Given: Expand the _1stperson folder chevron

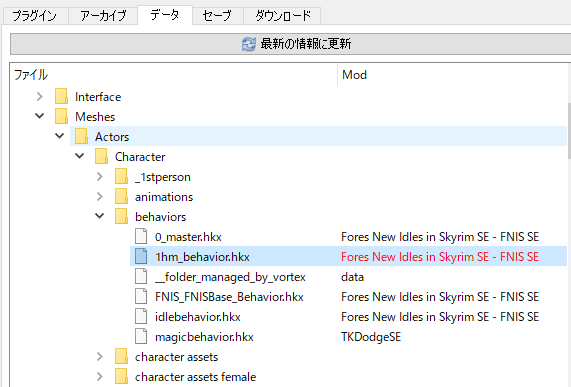Looking at the screenshot, I should (x=99, y=177).
